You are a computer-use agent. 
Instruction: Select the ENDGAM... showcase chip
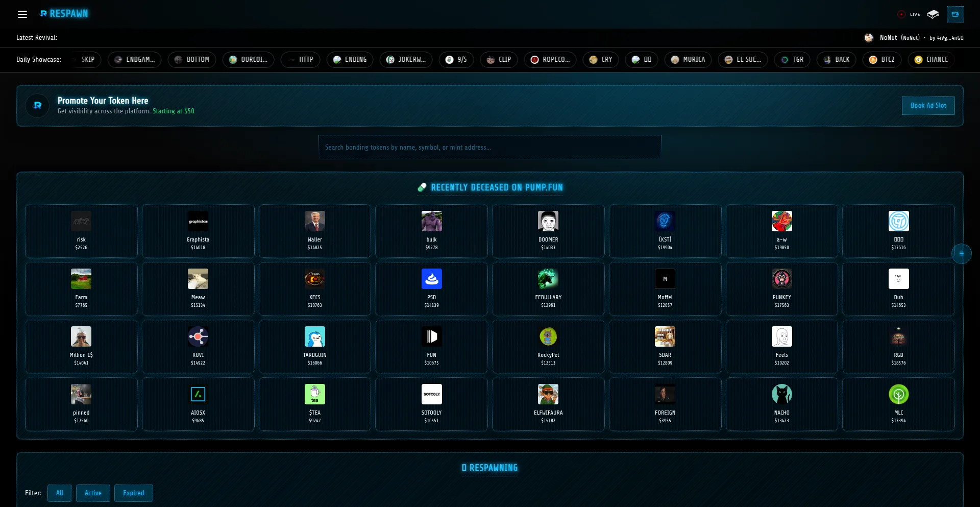[134, 60]
